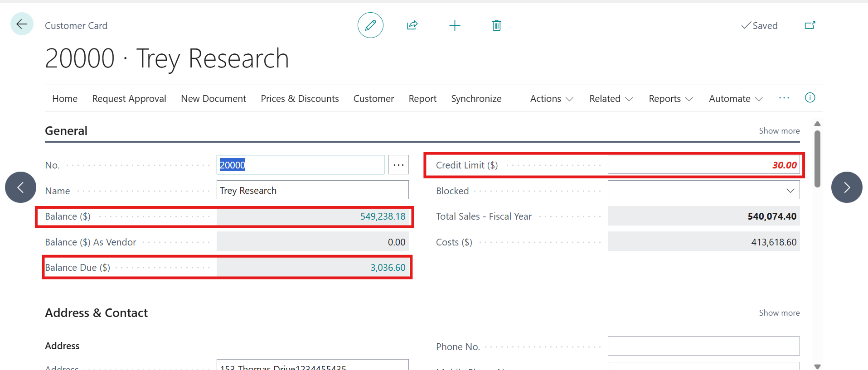This screenshot has width=868, height=370.
Task: Go to previous record arrow
Action: click(20, 187)
